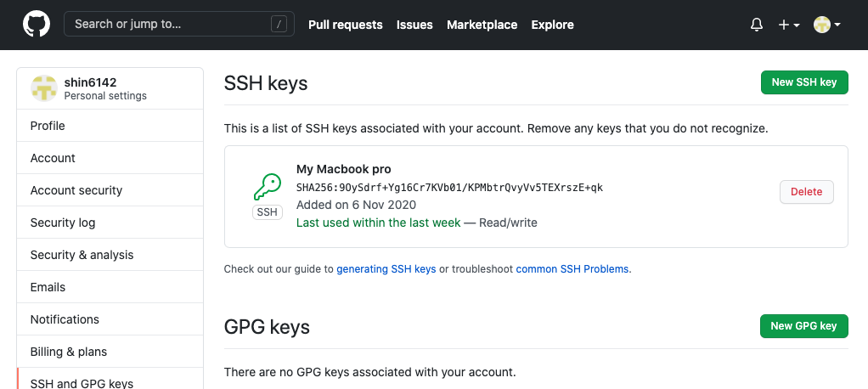This screenshot has height=389, width=868.
Task: Open Marketplace from the top navigation
Action: coord(482,25)
